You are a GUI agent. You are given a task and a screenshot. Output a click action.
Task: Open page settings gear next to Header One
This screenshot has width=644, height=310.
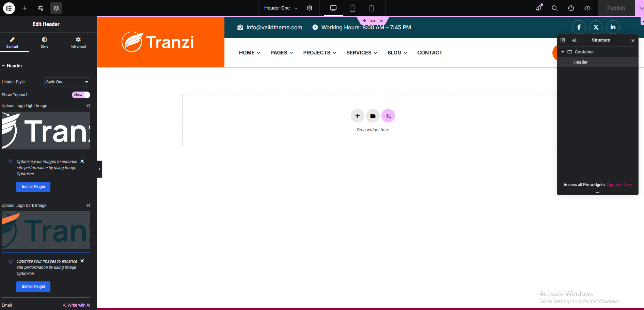pos(310,8)
